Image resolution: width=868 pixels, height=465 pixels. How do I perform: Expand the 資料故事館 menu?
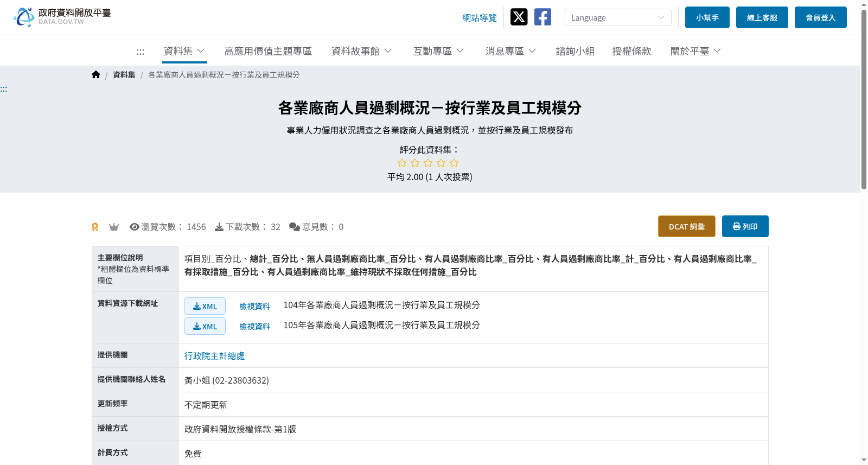click(x=361, y=51)
